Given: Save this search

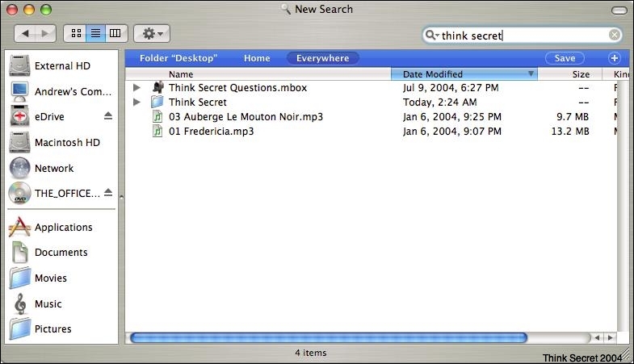Looking at the screenshot, I should coord(565,58).
